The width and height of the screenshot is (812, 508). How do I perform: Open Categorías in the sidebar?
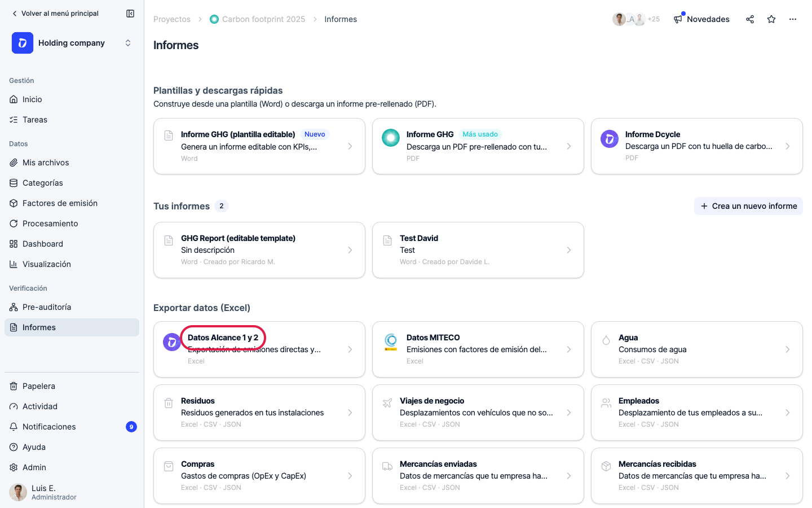point(72,183)
